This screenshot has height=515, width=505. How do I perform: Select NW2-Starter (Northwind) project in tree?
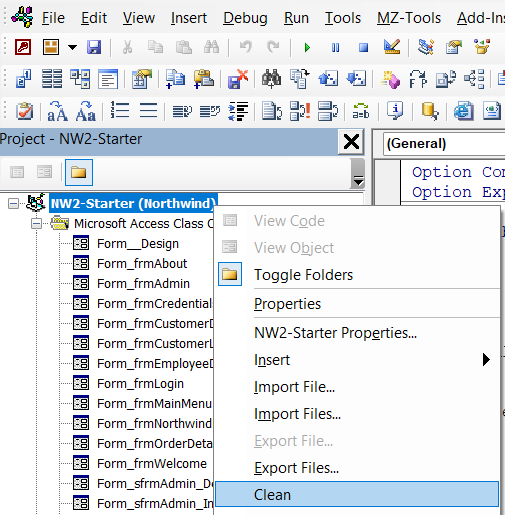click(x=133, y=203)
